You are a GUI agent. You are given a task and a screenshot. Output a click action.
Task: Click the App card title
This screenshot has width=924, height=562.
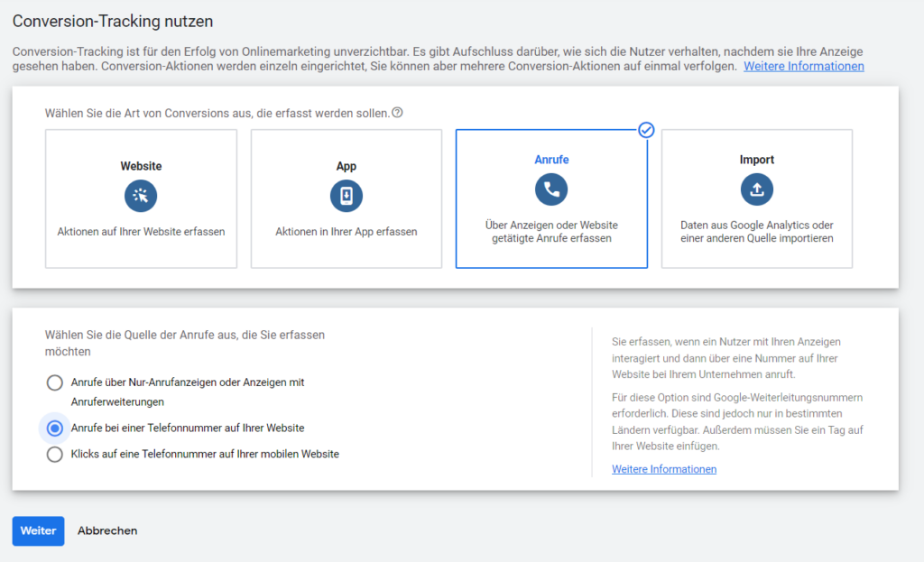click(x=346, y=166)
